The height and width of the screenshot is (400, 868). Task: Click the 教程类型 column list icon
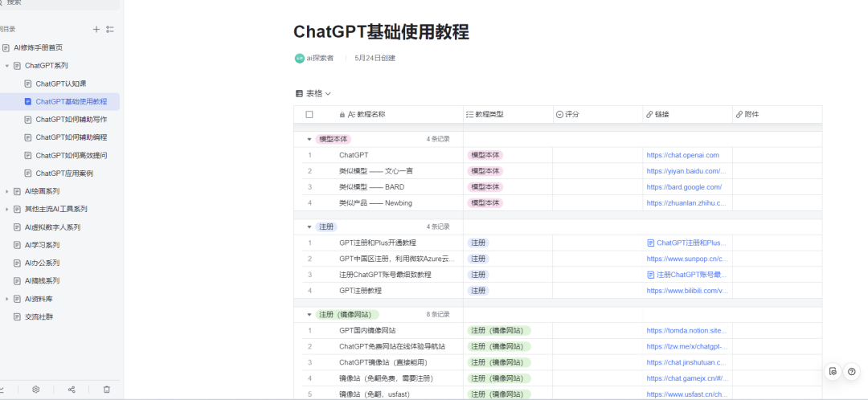pos(470,115)
